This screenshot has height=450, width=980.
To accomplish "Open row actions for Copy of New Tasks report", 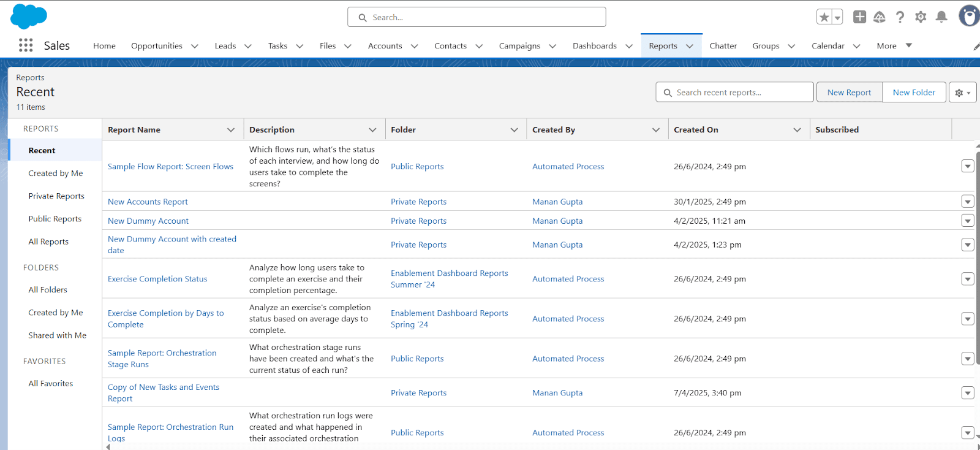I will (968, 393).
